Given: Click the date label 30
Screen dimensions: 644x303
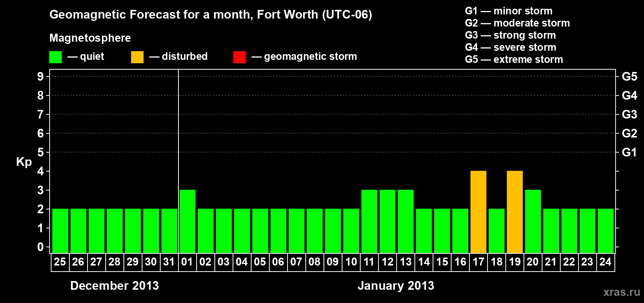Looking at the screenshot, I should point(151,262).
